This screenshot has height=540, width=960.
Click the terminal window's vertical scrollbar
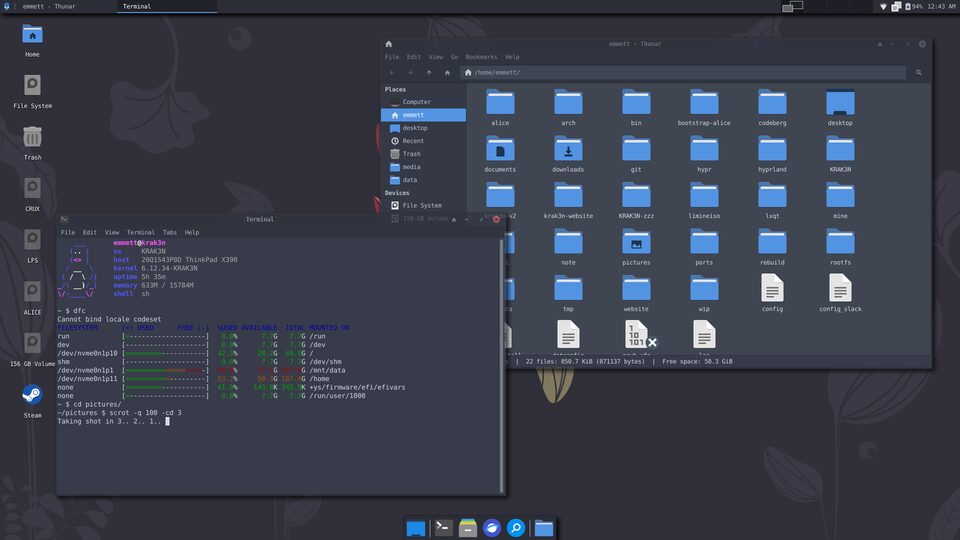click(502, 366)
